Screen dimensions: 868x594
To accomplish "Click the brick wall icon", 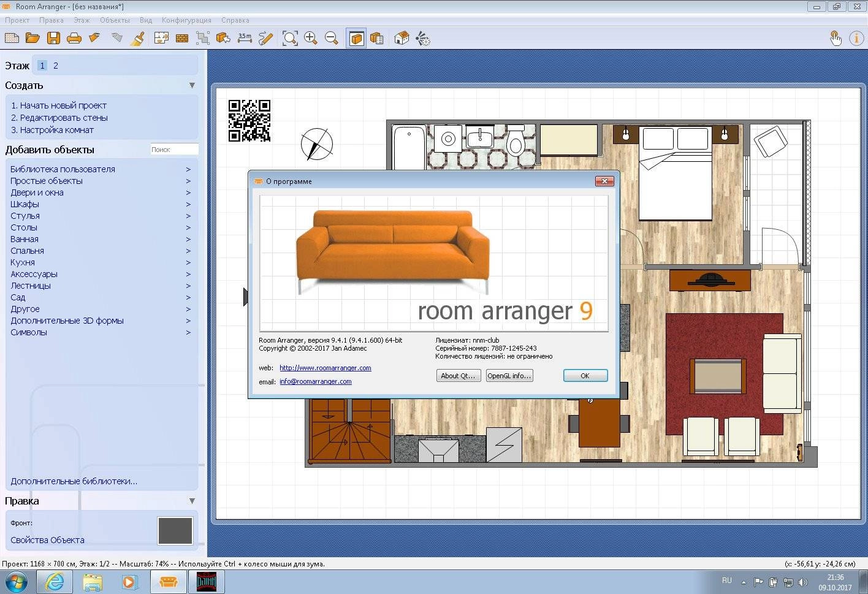I will (x=182, y=38).
